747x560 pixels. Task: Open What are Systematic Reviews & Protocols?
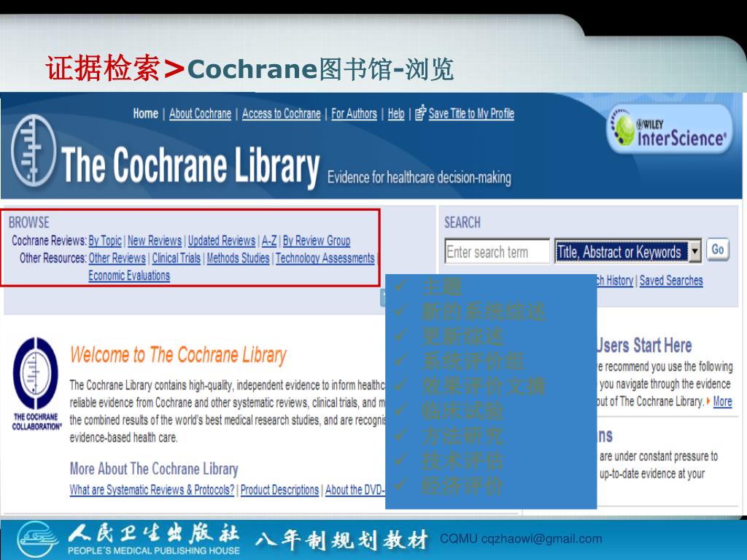(x=152, y=490)
